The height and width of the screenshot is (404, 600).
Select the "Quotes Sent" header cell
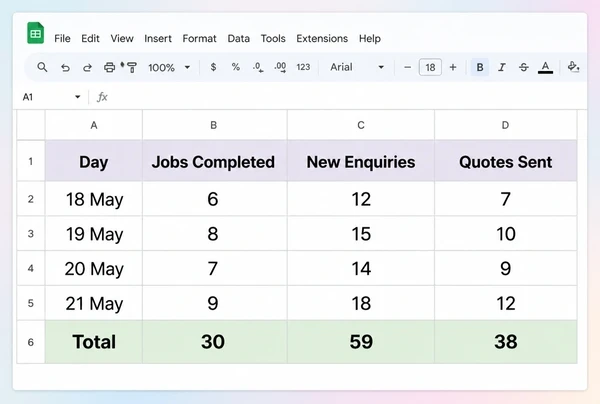[505, 161]
